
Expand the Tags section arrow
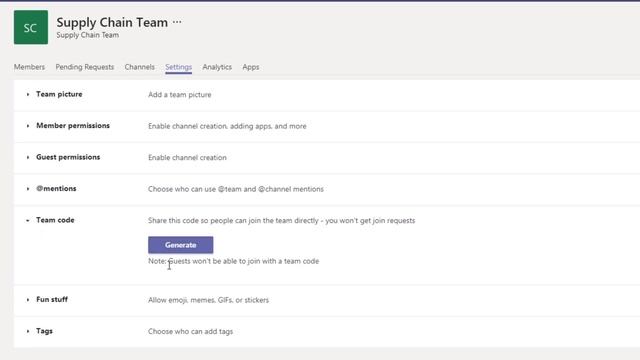click(x=28, y=331)
